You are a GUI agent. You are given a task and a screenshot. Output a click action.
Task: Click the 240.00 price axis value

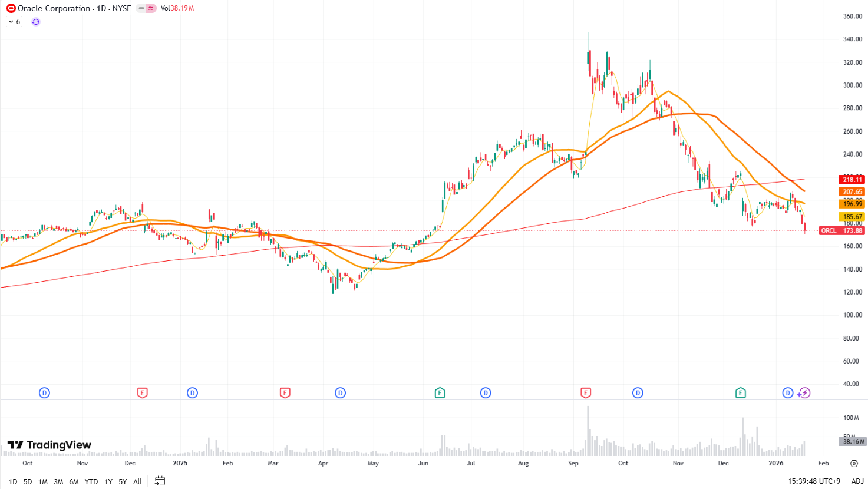(x=853, y=154)
